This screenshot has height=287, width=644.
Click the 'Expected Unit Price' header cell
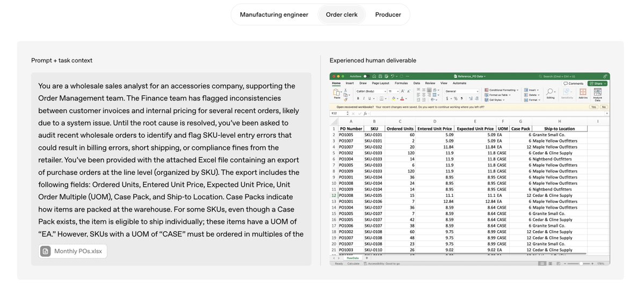click(x=475, y=128)
